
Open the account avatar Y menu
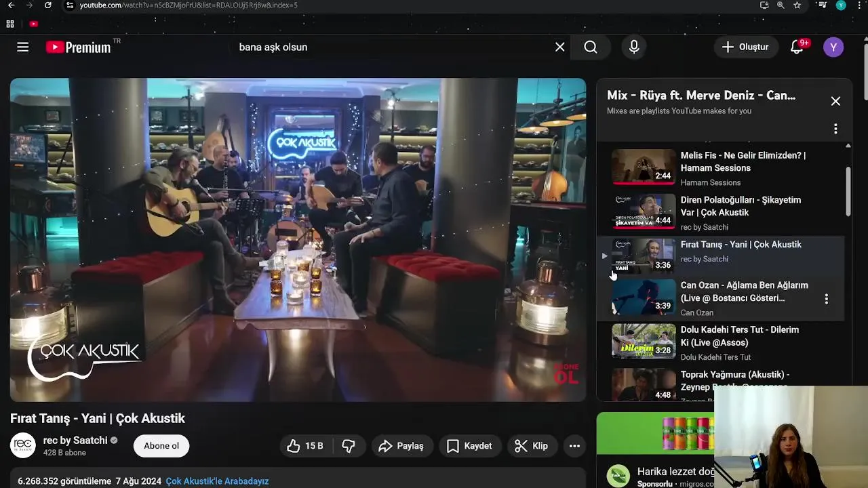[833, 47]
